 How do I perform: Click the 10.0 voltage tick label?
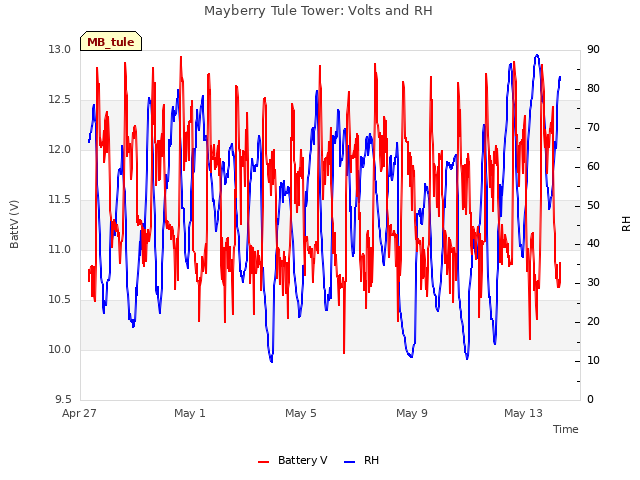pos(60,349)
